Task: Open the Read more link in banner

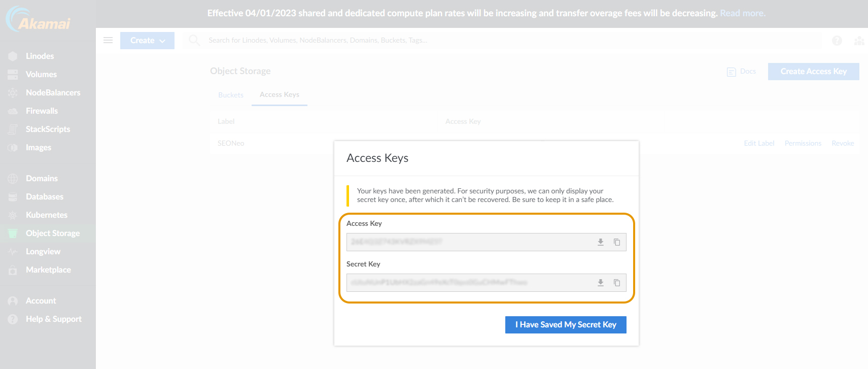Action: 742,13
